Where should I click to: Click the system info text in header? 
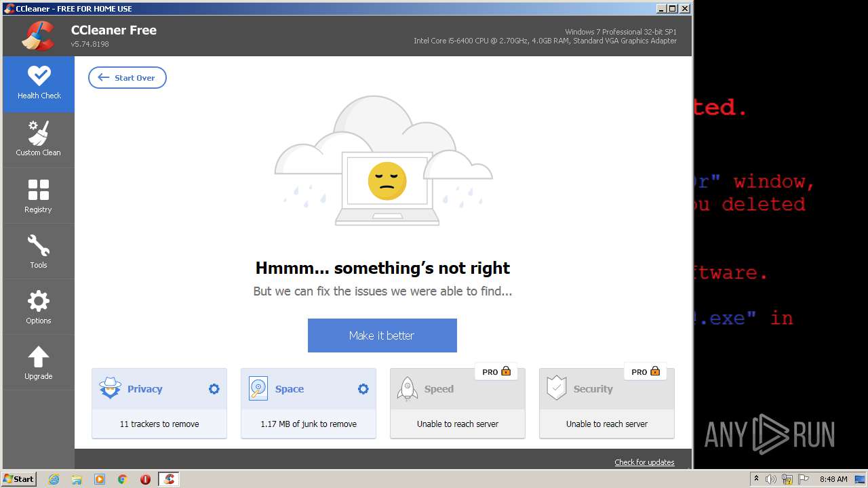pos(545,37)
